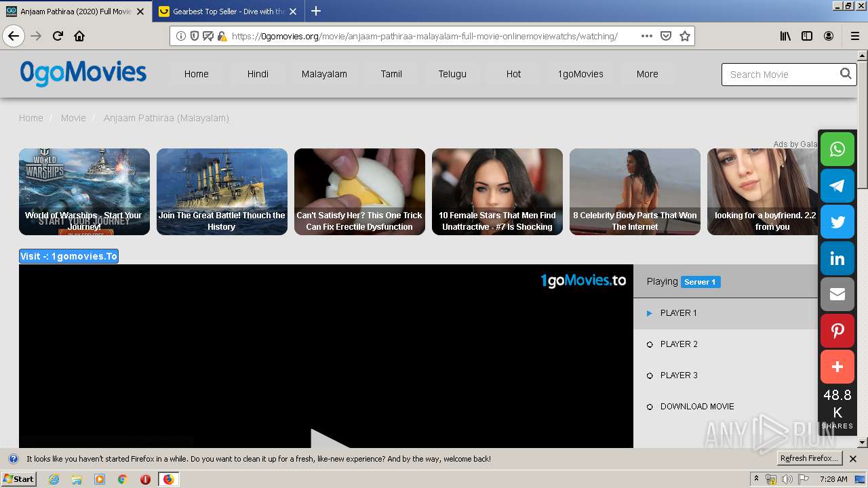
Task: Select PLAYER 2 source
Action: pos(726,344)
